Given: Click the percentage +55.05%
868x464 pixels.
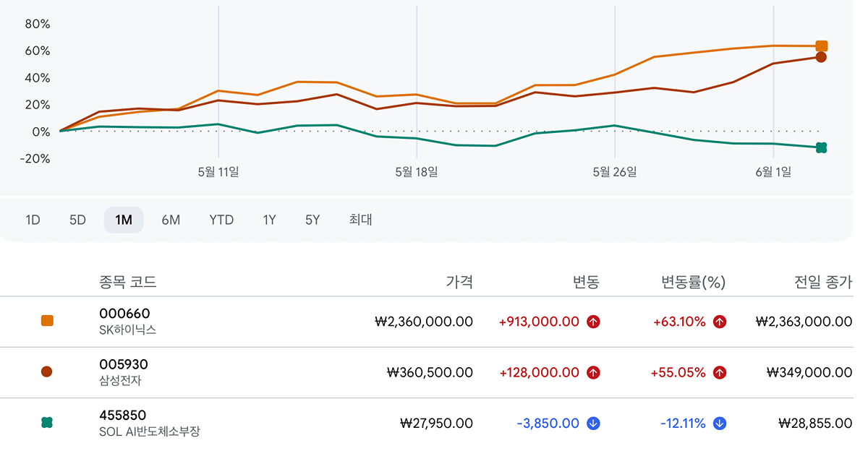Looking at the screenshot, I should click(x=678, y=373).
